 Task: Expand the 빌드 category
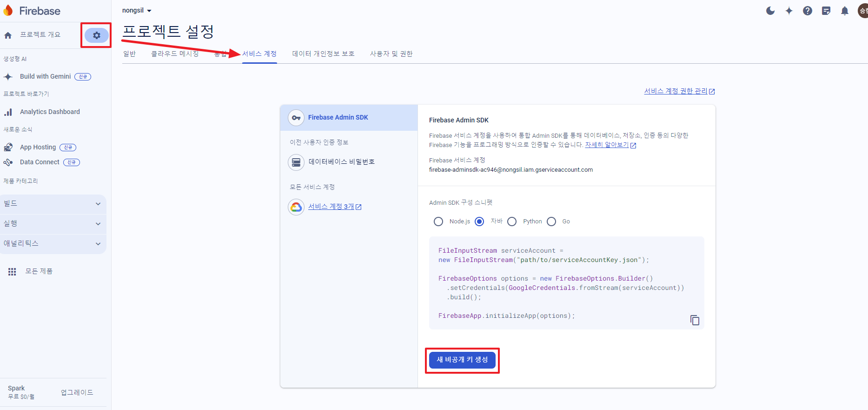point(53,204)
